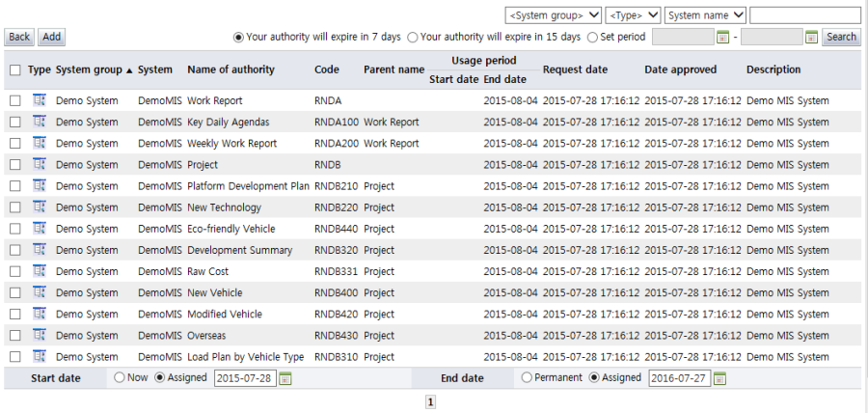Click the type icon for Raw Cost row
This screenshot has width=868, height=413.
(x=40, y=271)
